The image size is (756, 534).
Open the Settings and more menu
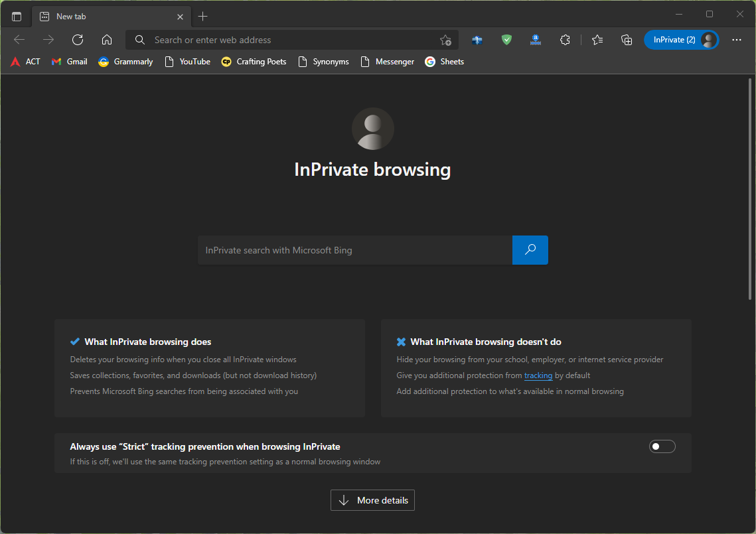pos(737,39)
